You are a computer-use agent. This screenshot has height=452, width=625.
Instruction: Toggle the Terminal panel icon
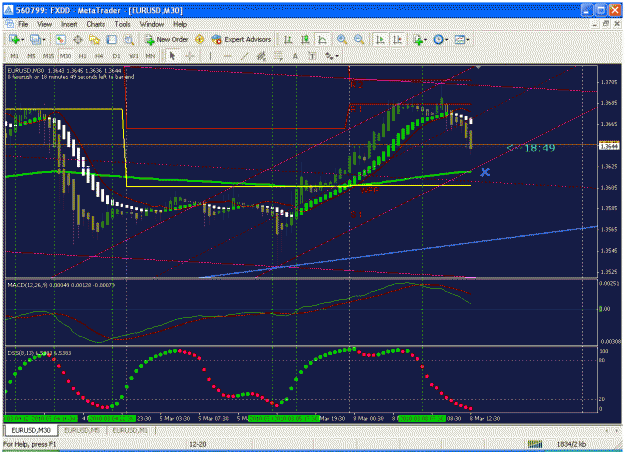pos(112,39)
